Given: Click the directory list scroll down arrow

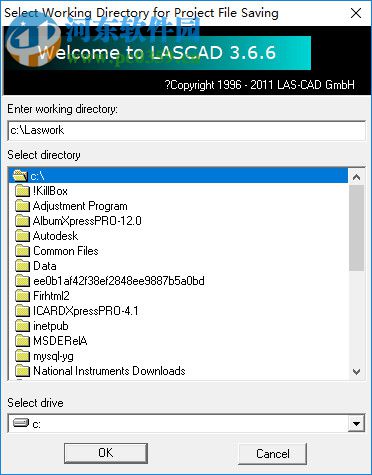Looking at the screenshot, I should (356, 371).
